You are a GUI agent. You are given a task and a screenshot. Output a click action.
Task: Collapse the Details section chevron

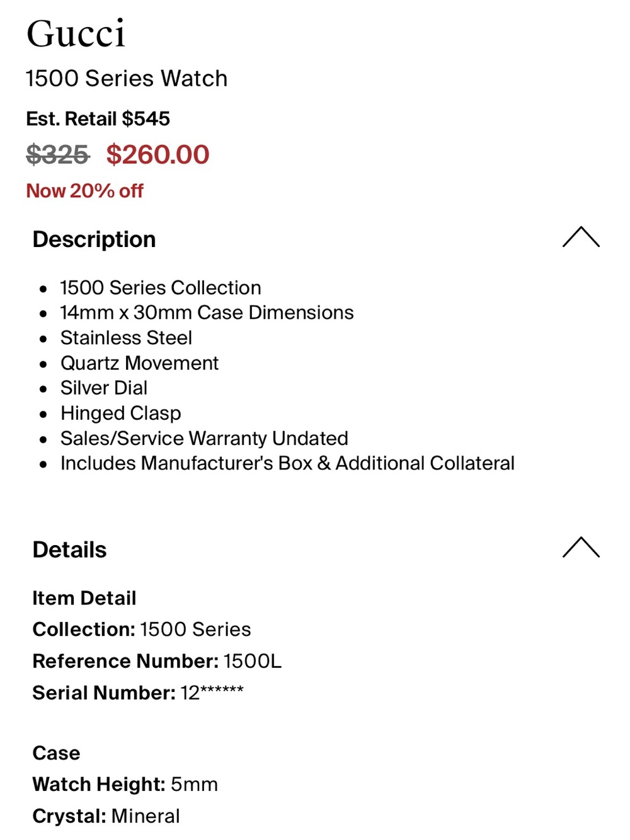click(x=581, y=548)
